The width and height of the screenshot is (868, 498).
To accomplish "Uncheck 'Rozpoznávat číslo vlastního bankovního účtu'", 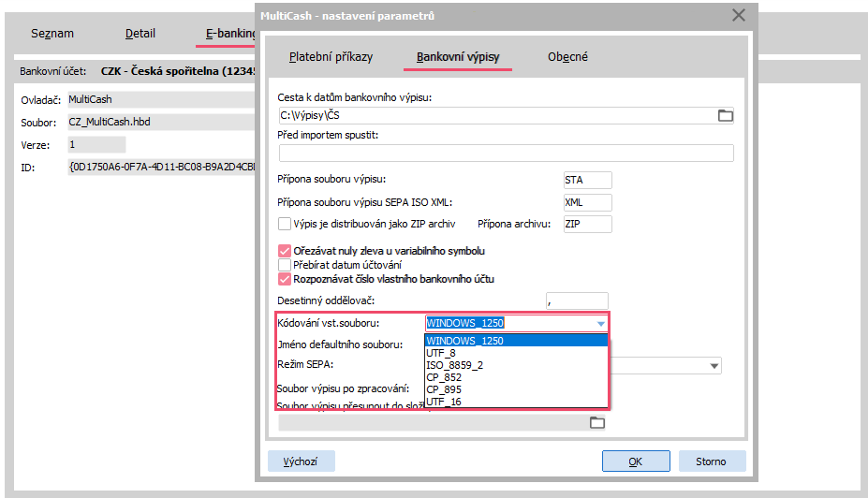I will [x=285, y=279].
